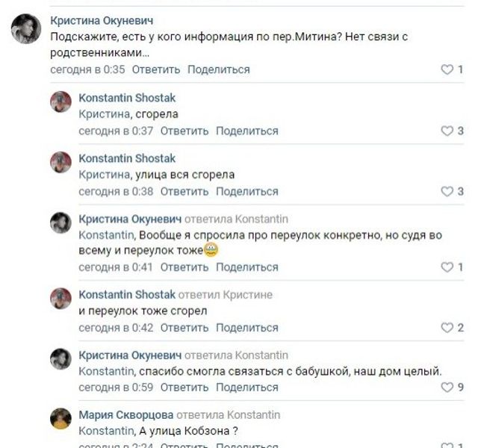Image resolution: width=478 pixels, height=448 pixels.
Task: Reply to Konstantin's 0:37 comment
Action: [184, 131]
